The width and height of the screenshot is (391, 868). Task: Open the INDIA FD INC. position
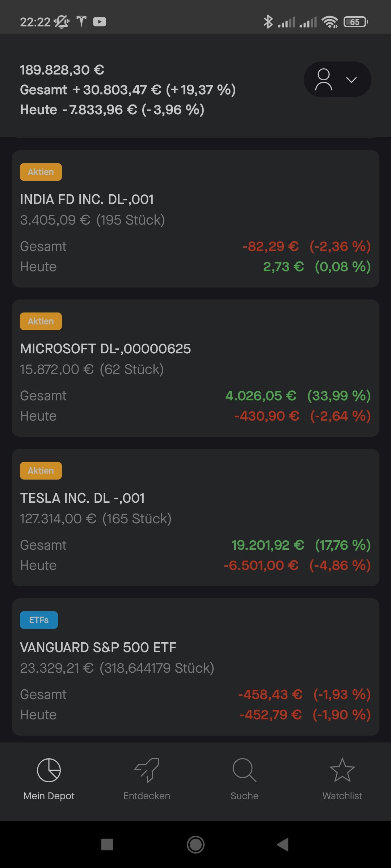pos(195,219)
